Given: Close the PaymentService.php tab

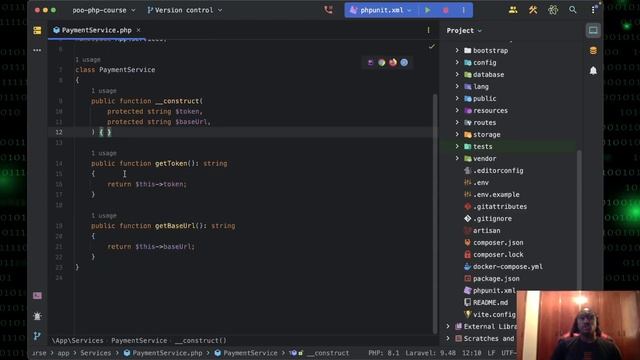Looking at the screenshot, I should (x=138, y=30).
